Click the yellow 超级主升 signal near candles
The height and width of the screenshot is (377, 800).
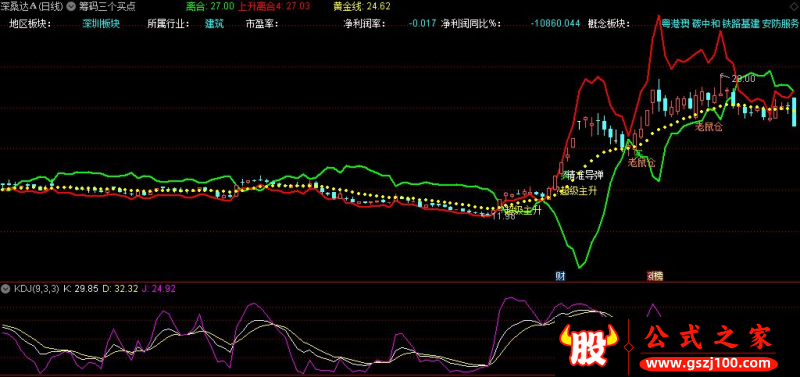(x=578, y=191)
